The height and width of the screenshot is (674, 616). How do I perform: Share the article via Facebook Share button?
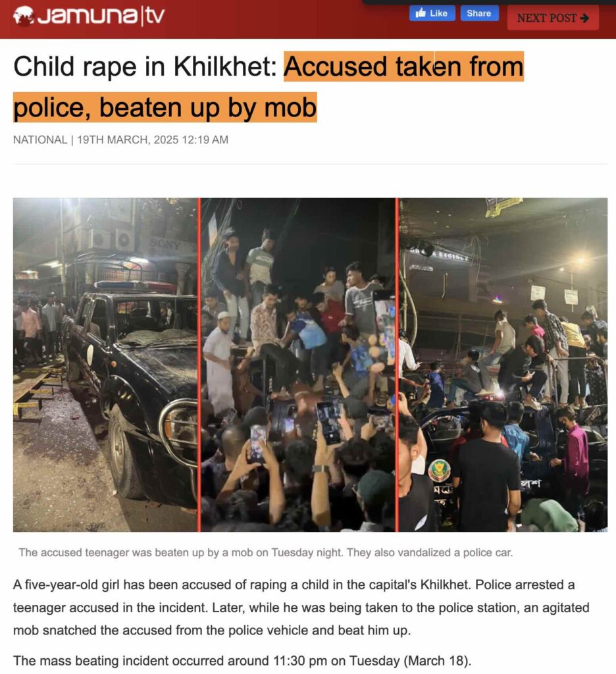point(480,13)
